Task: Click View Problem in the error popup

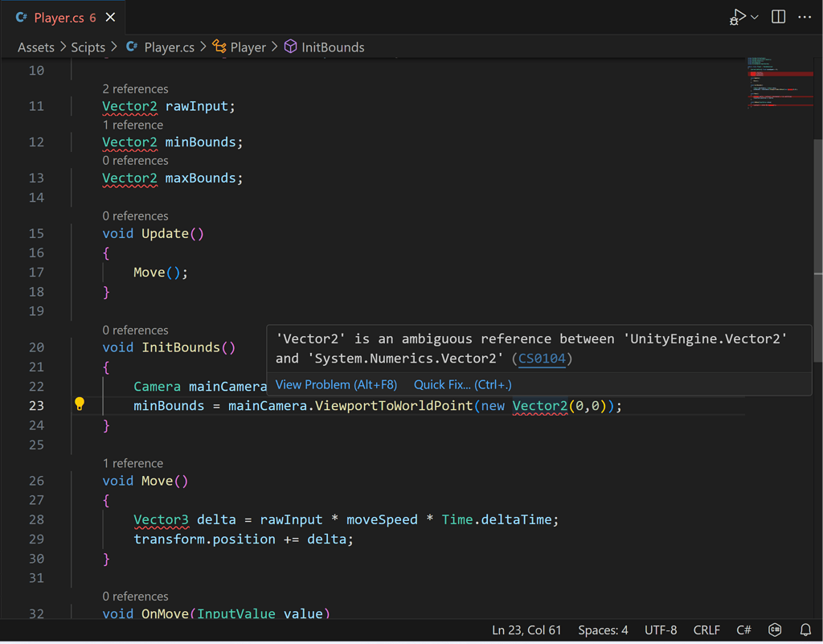Action: (x=336, y=384)
